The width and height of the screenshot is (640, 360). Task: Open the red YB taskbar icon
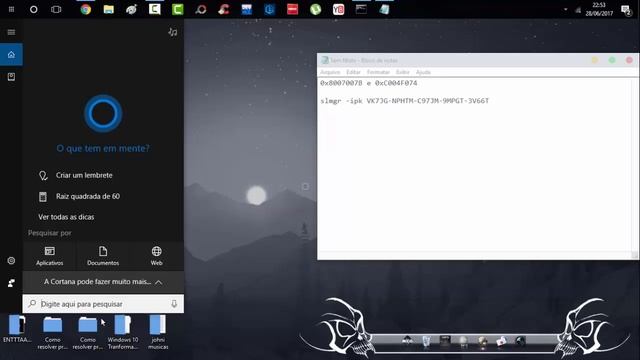point(338,9)
